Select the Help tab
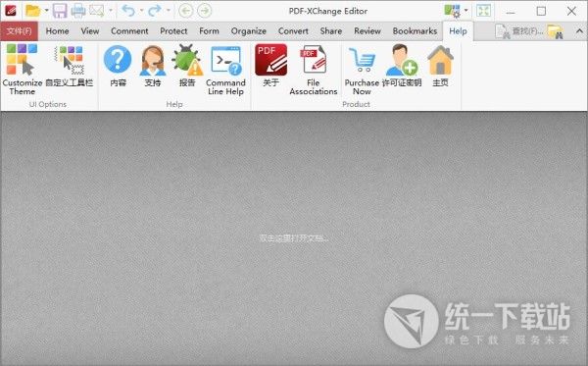Viewport: 588px width, 366px height. pyautogui.click(x=458, y=31)
